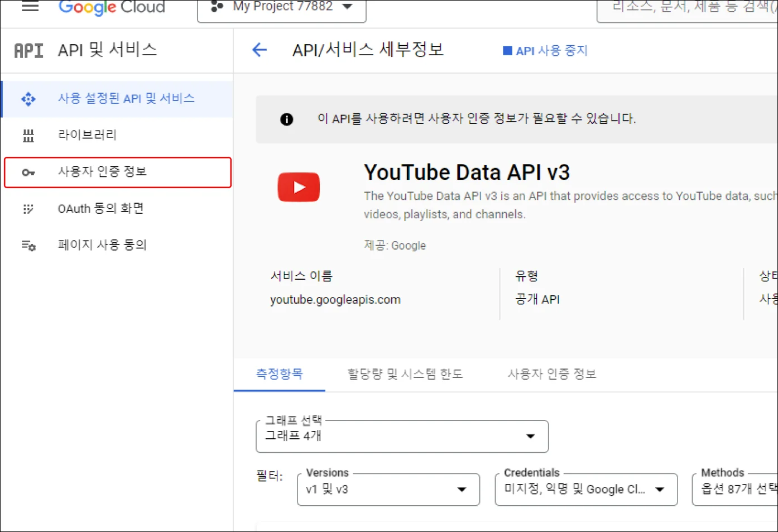The image size is (778, 532).
Task: Expand the 그래프 선택 dropdown
Action: pos(402,436)
